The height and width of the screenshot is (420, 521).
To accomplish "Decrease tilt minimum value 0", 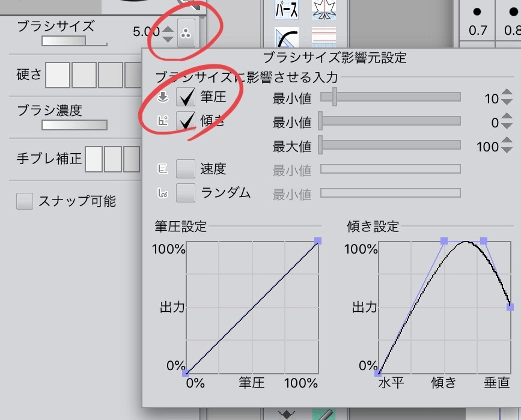I will coord(507,126).
